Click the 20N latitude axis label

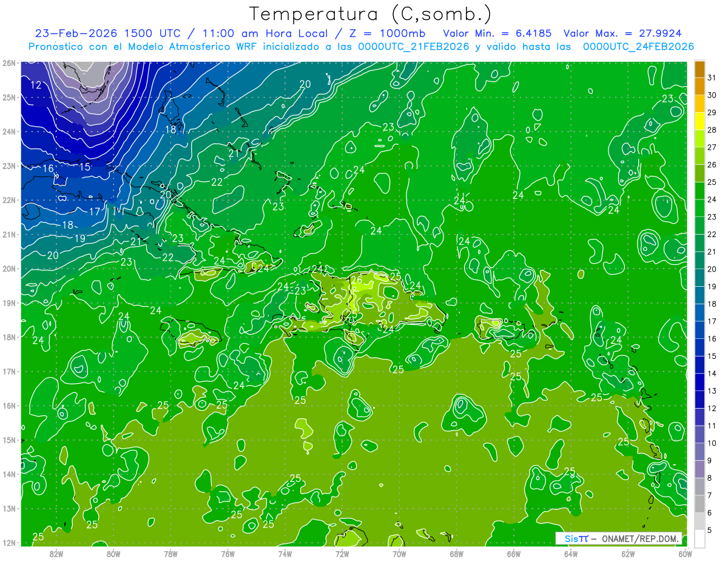pos(9,269)
